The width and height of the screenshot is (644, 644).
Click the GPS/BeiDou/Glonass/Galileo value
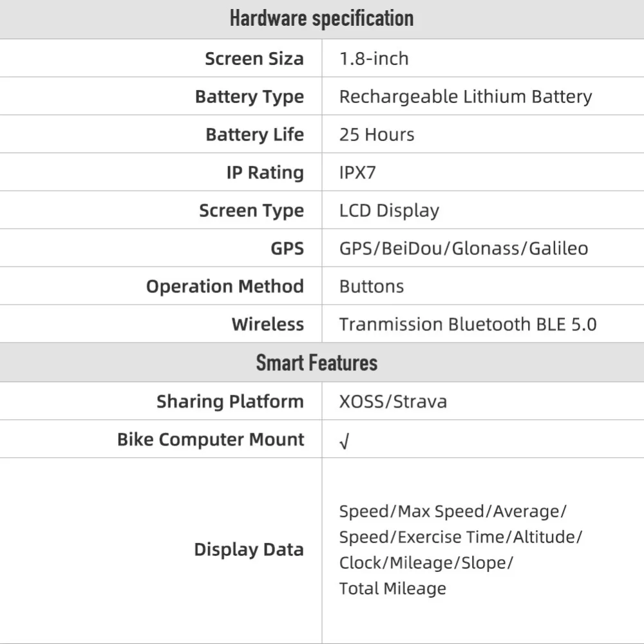464,249
